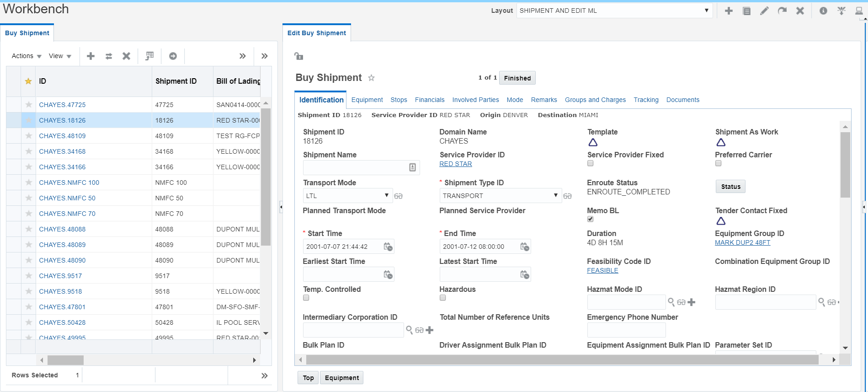Viewport: 868px width, 392px height.
Task: Open the Tracking tab
Action: 646,100
